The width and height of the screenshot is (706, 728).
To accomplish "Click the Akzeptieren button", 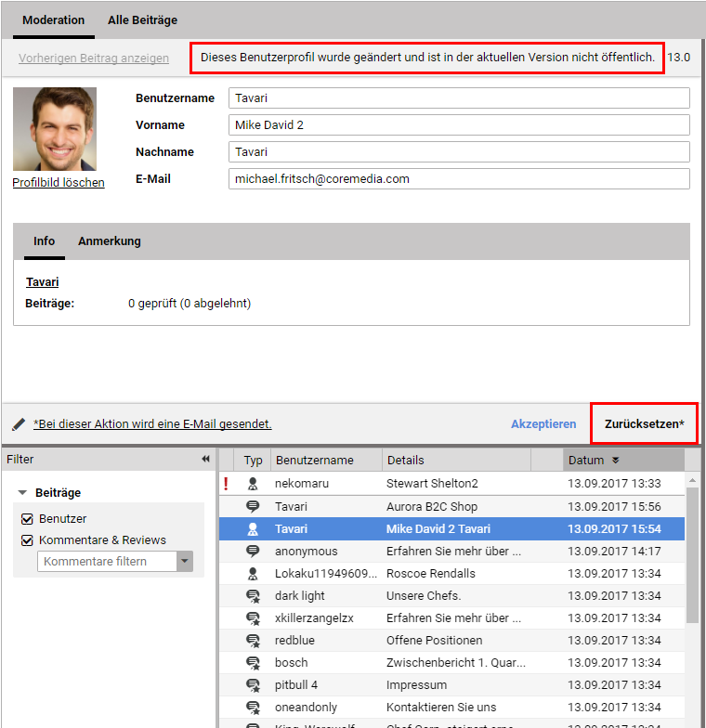I will pos(543,424).
